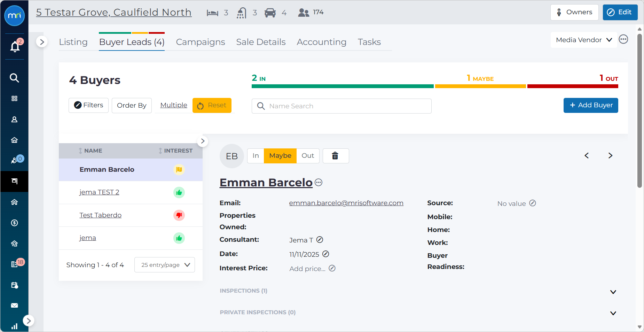Open the more options circle near Media Vendor
The height and width of the screenshot is (332, 644).
(x=623, y=39)
